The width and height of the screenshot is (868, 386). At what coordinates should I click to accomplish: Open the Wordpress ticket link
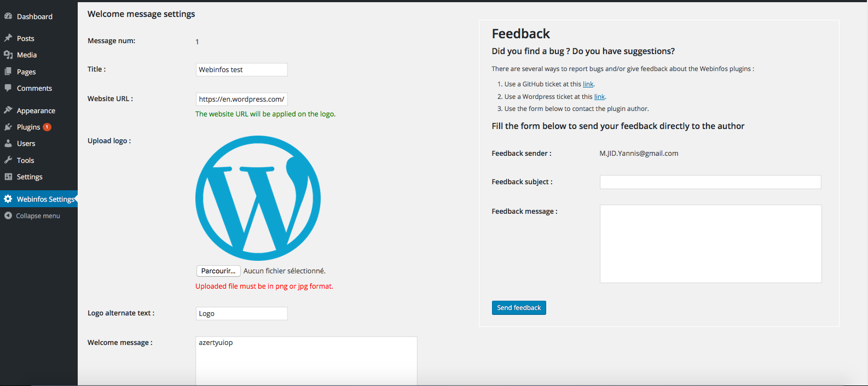(x=599, y=97)
